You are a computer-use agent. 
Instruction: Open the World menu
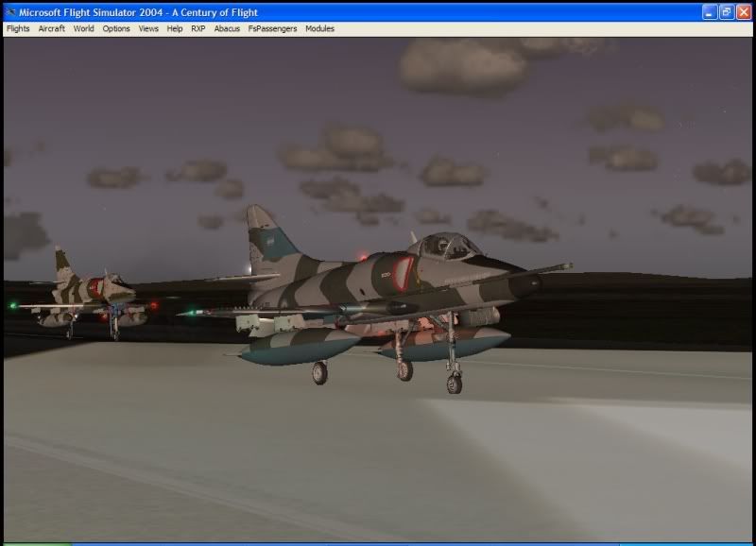pos(83,29)
